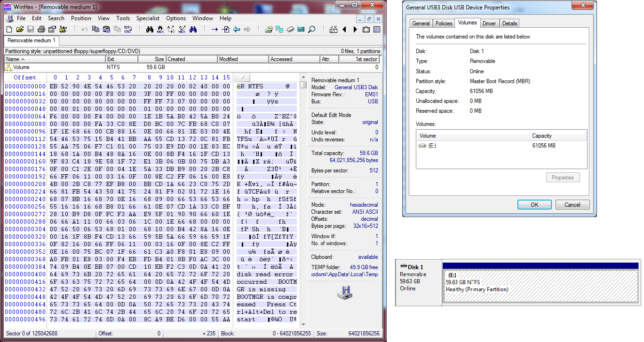Viewport: 644px width, 342px height.
Task: Click the Accessed column header
Action: (294, 59)
